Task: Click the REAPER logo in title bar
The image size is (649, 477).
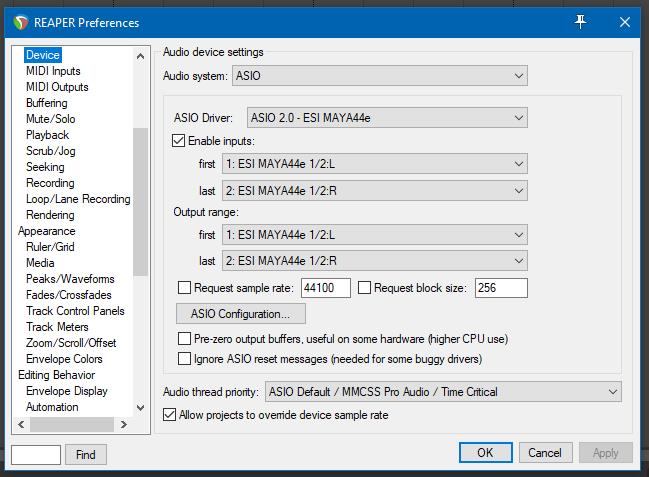Action: coord(20,22)
